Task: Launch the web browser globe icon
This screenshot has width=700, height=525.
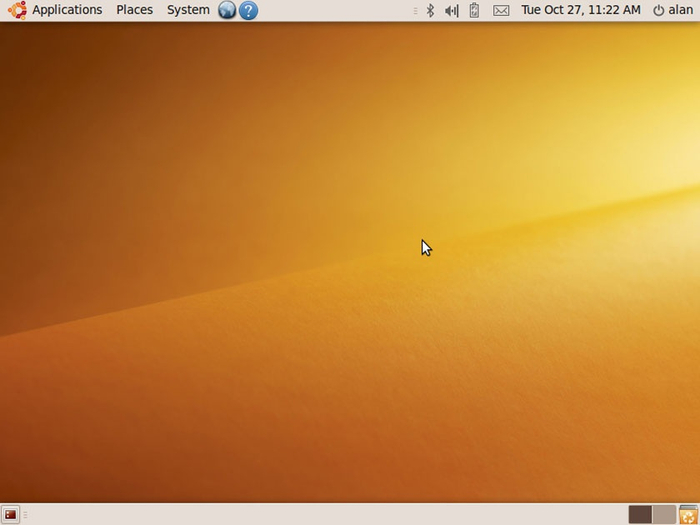Action: point(227,10)
